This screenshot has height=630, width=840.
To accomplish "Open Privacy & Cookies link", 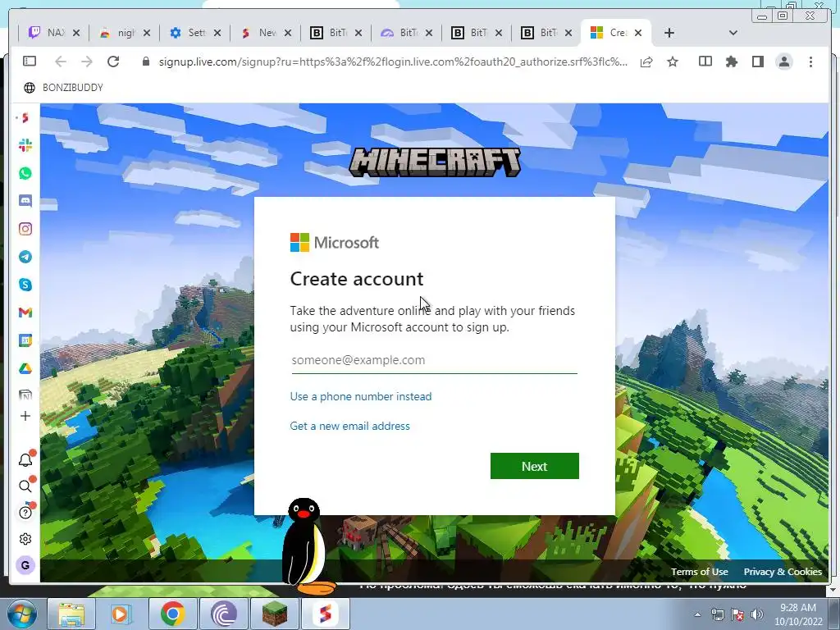I will click(783, 572).
